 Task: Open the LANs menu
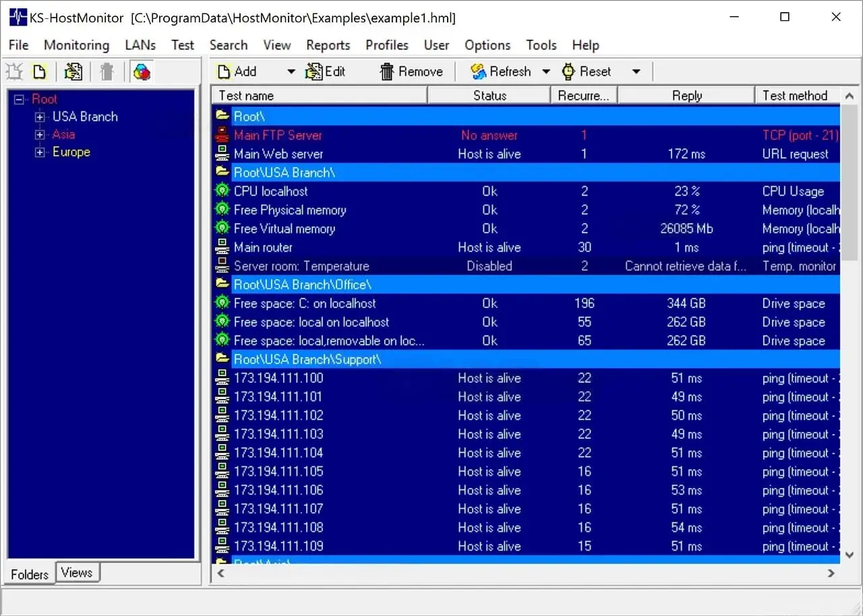click(x=140, y=45)
